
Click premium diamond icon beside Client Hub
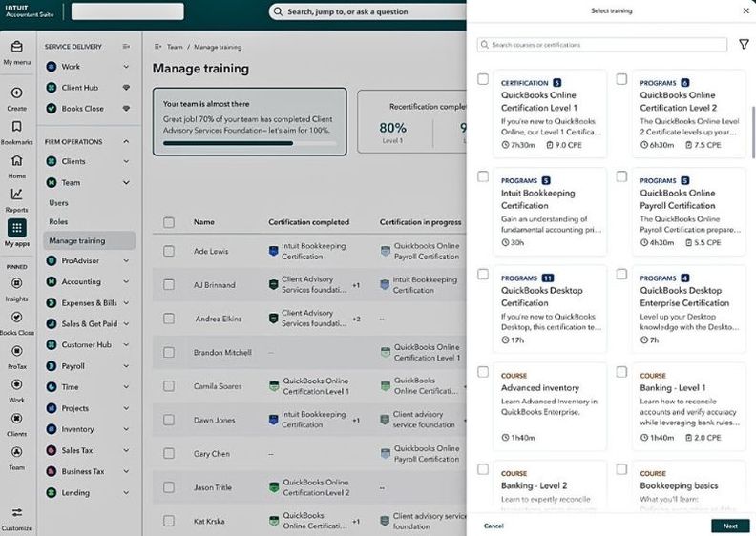126,88
